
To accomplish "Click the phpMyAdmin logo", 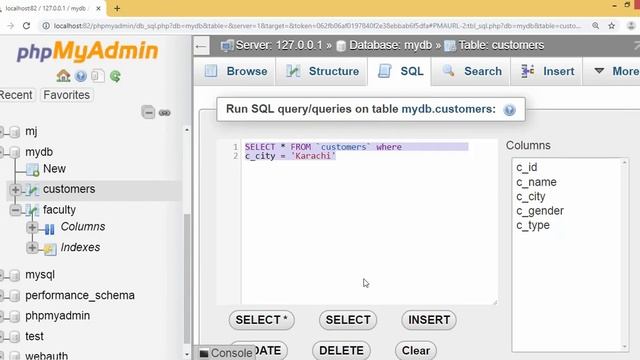I will click(87, 52).
